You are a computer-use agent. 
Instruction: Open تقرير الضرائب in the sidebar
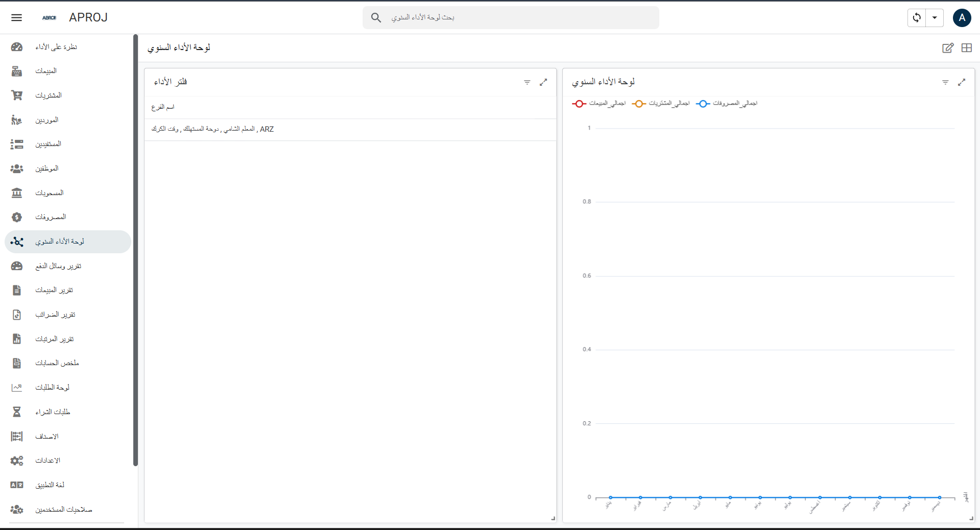click(55, 315)
